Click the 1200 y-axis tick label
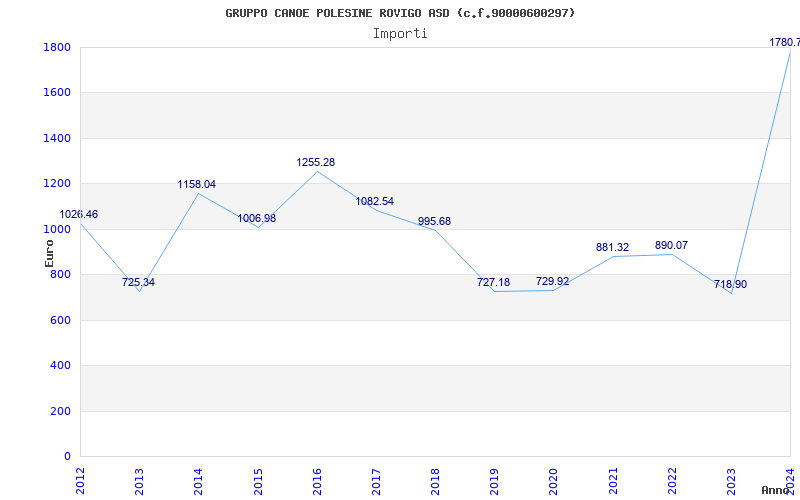Image resolution: width=800 pixels, height=500 pixels. [57, 184]
